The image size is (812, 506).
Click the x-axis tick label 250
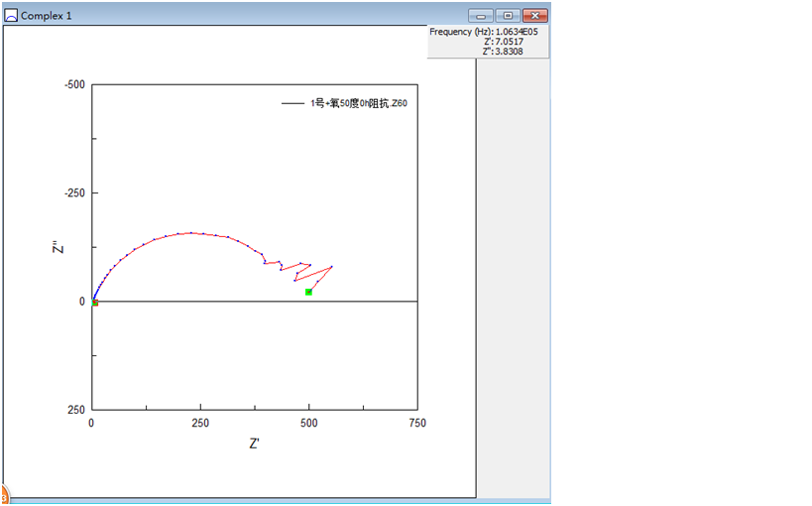point(200,423)
